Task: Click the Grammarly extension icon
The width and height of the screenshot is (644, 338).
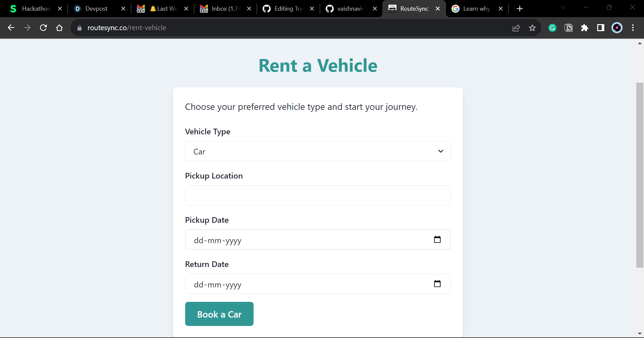Action: tap(552, 28)
